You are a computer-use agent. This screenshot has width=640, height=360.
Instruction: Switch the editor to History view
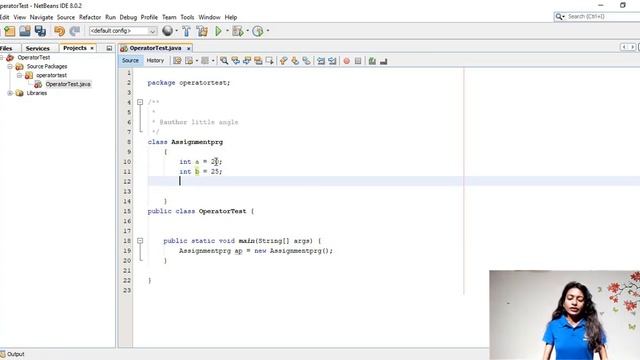coord(155,60)
